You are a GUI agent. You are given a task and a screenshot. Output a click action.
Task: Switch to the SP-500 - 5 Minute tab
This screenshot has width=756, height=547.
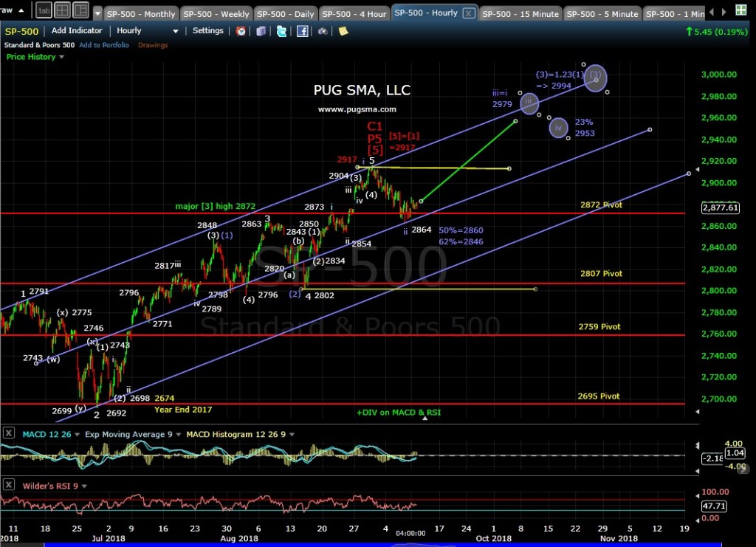tap(602, 14)
